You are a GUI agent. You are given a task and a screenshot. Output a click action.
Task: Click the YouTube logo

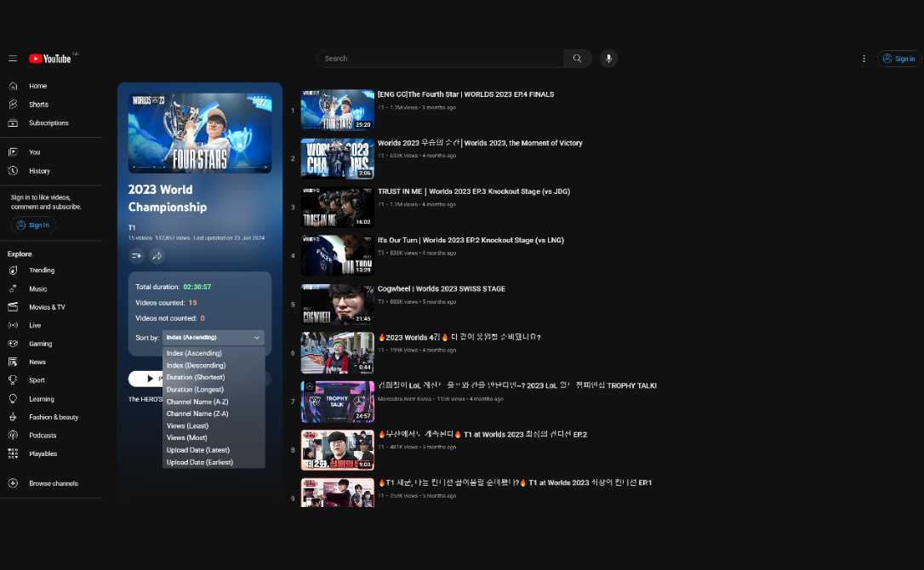[50, 59]
